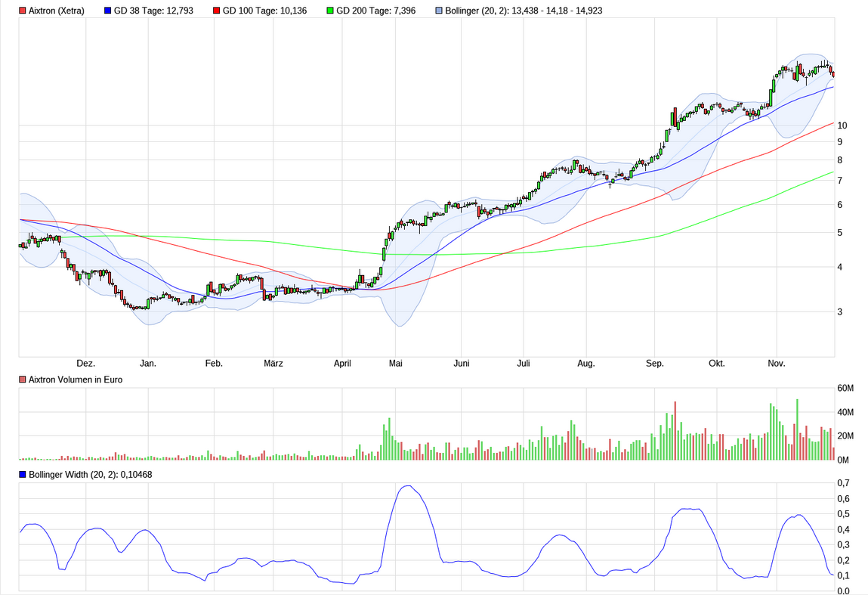Click the blue GD 38 Tage legend swatch
Viewport: 868px width, 595px height.
click(x=107, y=11)
